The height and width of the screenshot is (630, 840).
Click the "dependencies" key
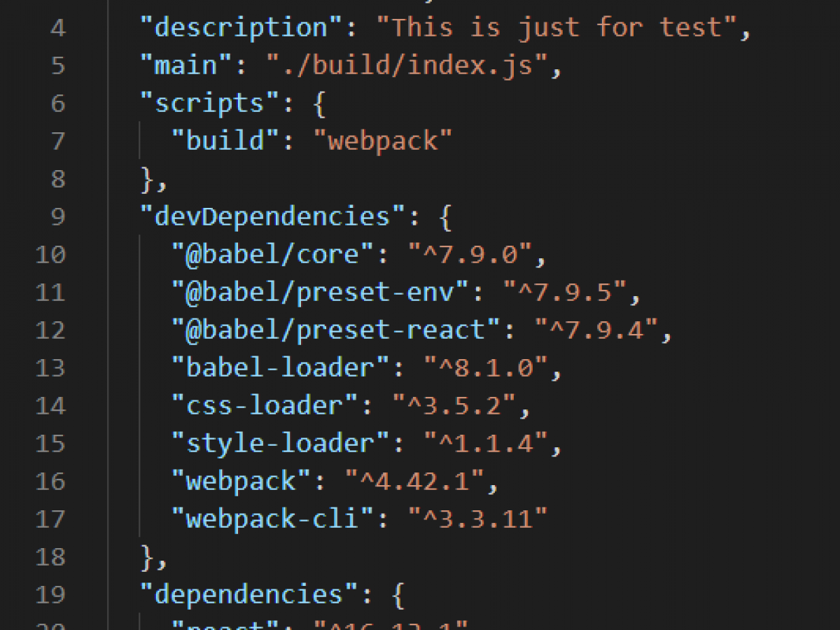[x=251, y=594]
